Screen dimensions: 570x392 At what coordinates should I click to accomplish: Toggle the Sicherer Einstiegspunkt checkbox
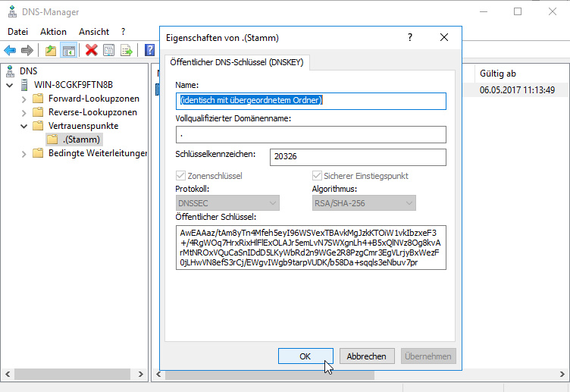click(317, 176)
